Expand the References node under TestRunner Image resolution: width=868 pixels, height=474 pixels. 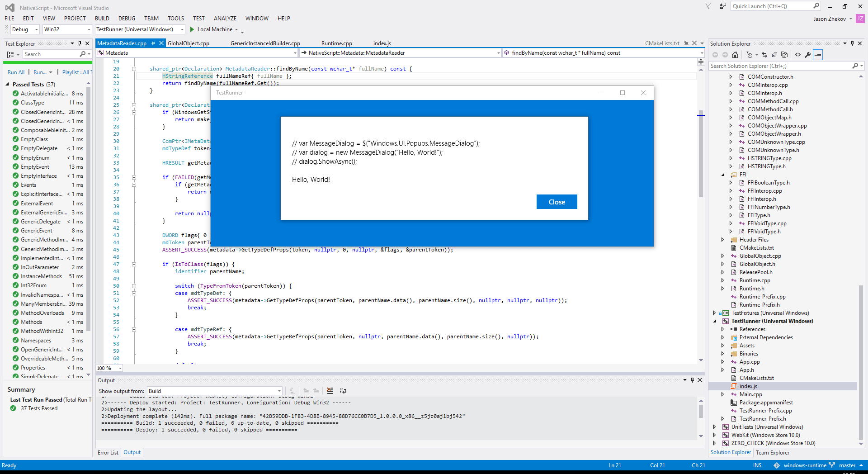tap(722, 329)
